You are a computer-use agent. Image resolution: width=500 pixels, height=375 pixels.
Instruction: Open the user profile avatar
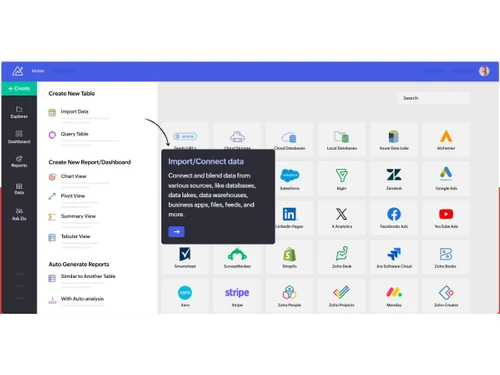484,71
